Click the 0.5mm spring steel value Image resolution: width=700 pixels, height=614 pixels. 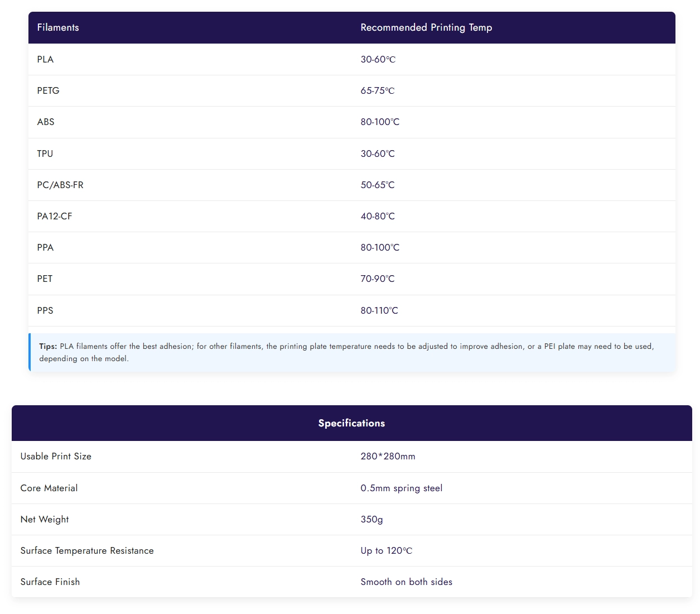401,488
